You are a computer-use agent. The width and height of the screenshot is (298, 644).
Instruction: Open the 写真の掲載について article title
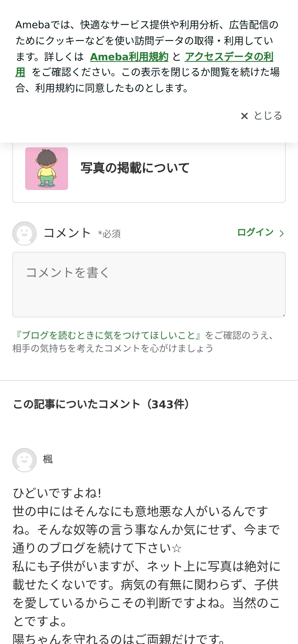pos(135,168)
